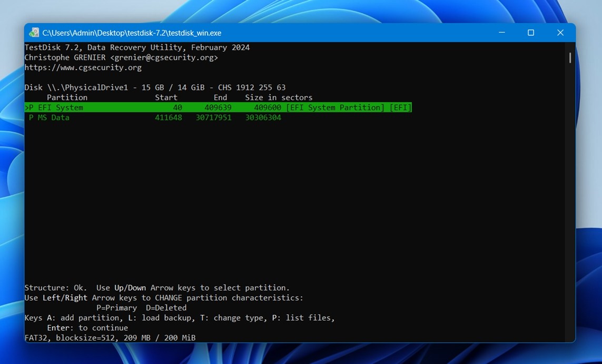The height and width of the screenshot is (364, 602).
Task: Click the cgsecurity.org URL link
Action: pyautogui.click(x=83, y=67)
